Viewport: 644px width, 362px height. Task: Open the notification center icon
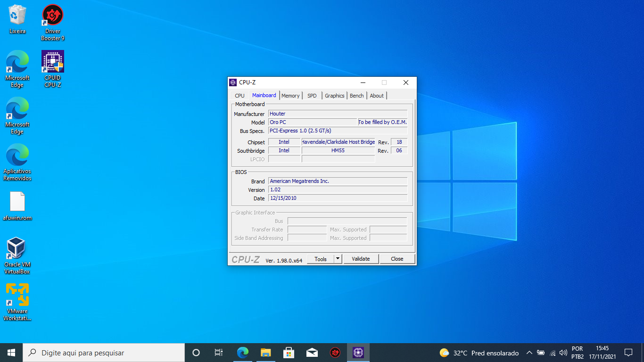[628, 353]
